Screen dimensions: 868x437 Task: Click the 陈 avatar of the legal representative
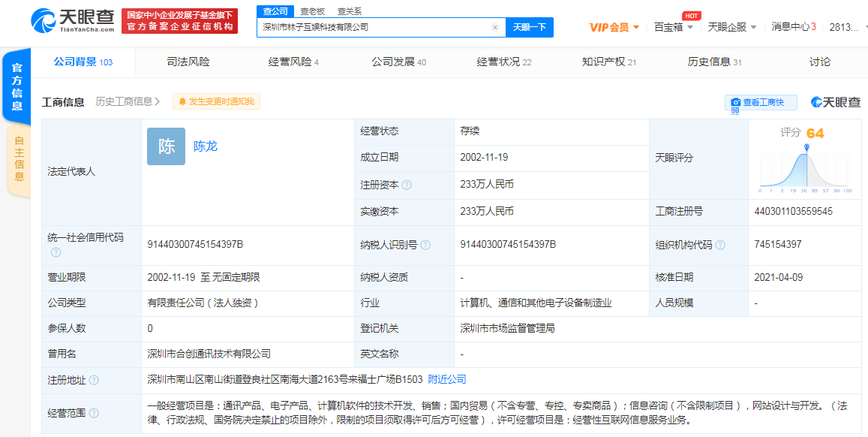166,146
